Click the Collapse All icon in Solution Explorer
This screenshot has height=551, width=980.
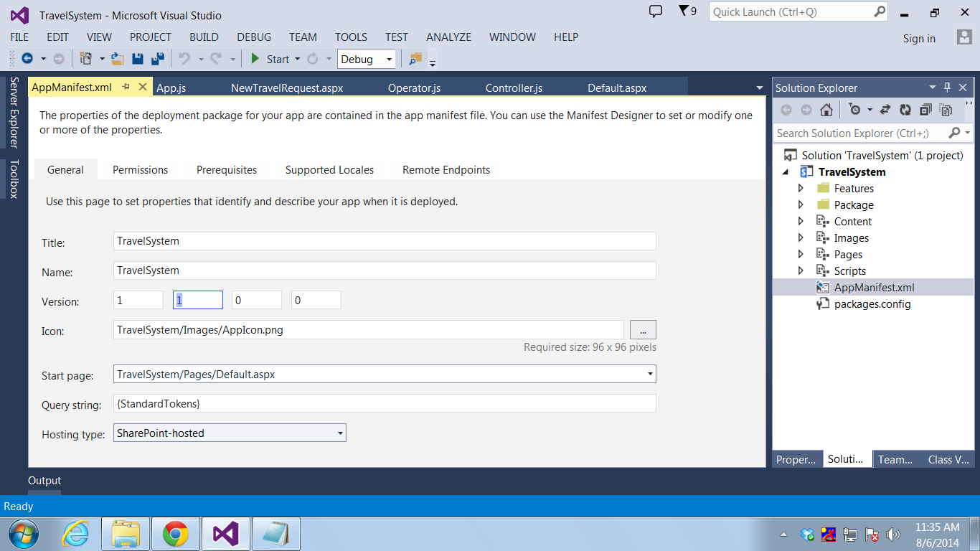pyautogui.click(x=925, y=110)
